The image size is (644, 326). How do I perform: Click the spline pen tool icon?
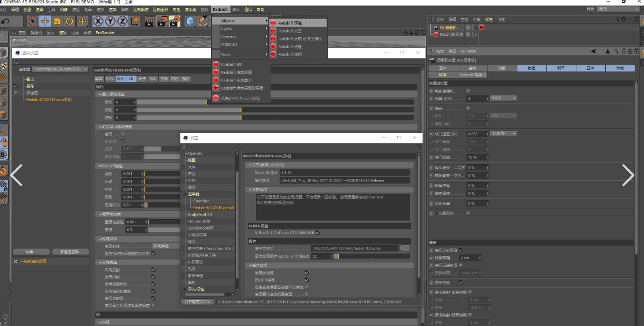pos(203,21)
